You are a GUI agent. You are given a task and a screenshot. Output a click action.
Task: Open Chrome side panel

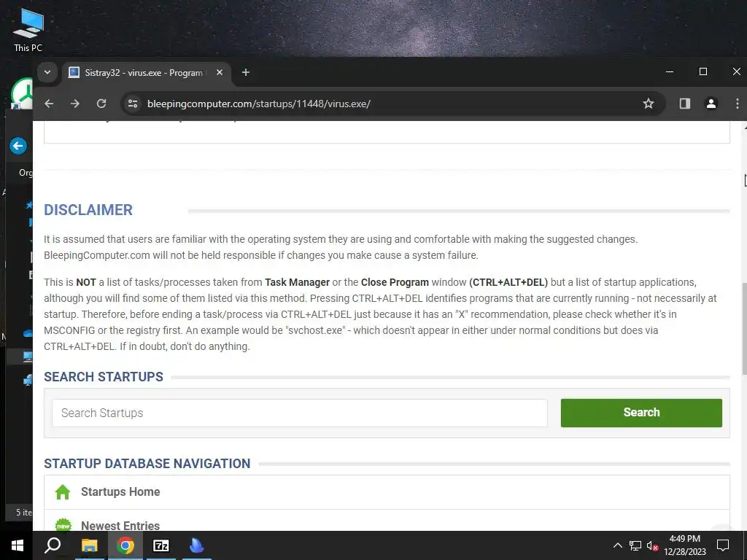[x=684, y=104]
